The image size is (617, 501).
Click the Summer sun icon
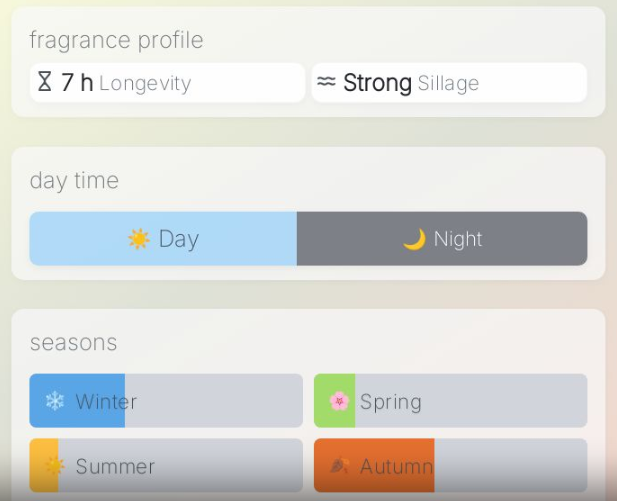coord(54,466)
